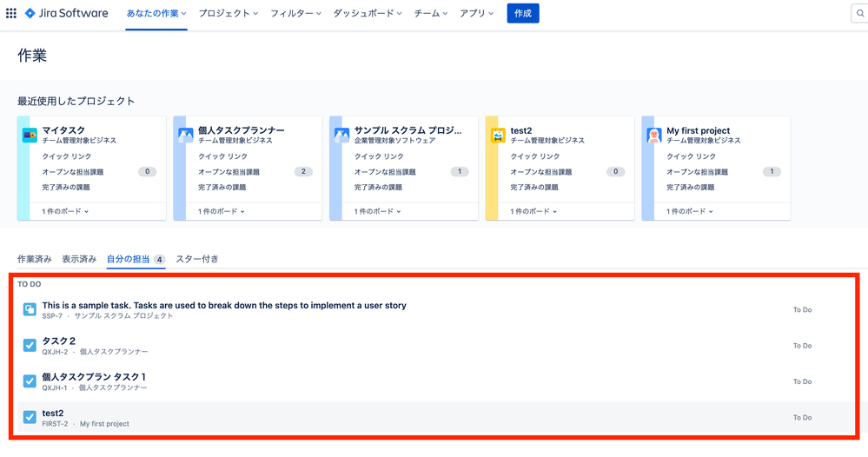Click the SSP-7 subtask type icon

point(30,309)
